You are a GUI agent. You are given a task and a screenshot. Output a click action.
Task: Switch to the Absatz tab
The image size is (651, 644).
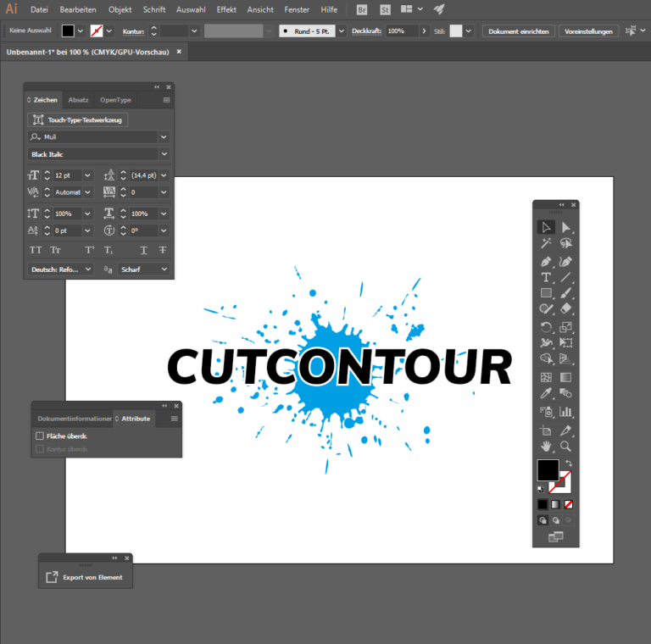[79, 100]
